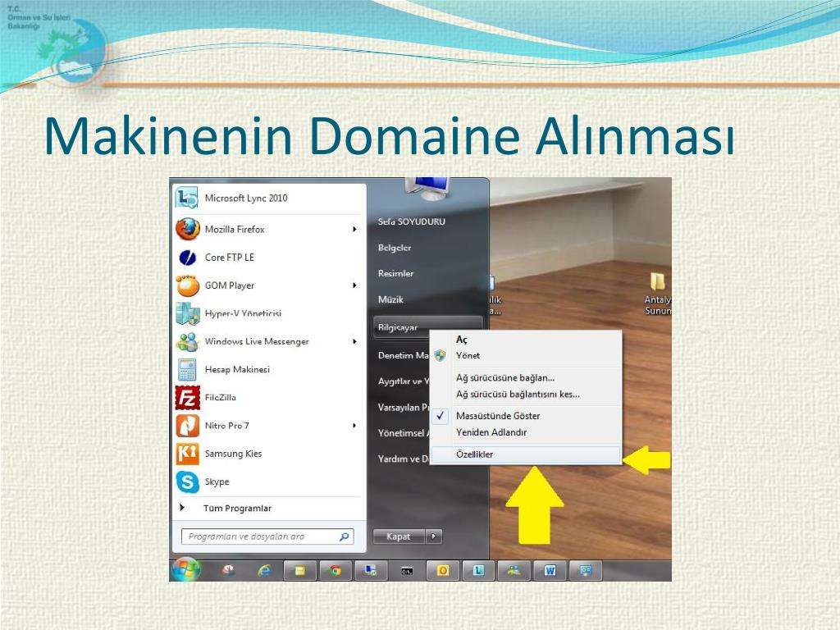Launch Mozilla Firefox from the program list
Viewport: 840px width, 630px height.
[x=269, y=230]
